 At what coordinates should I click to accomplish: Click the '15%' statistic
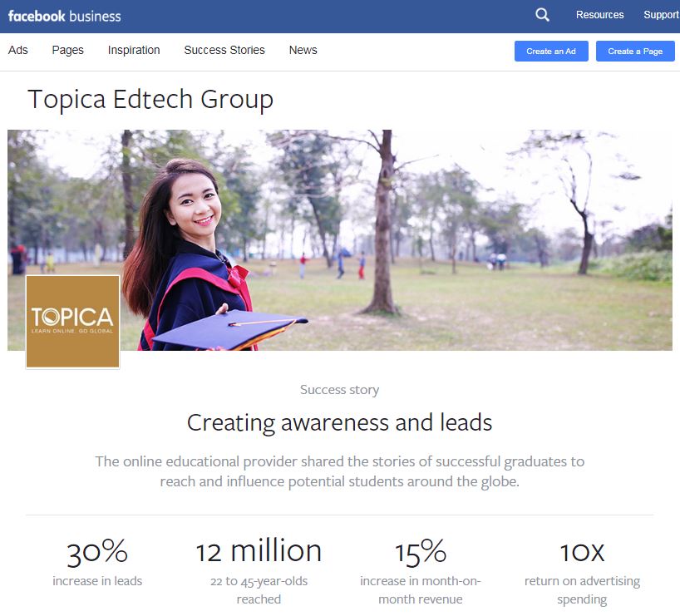click(x=421, y=552)
